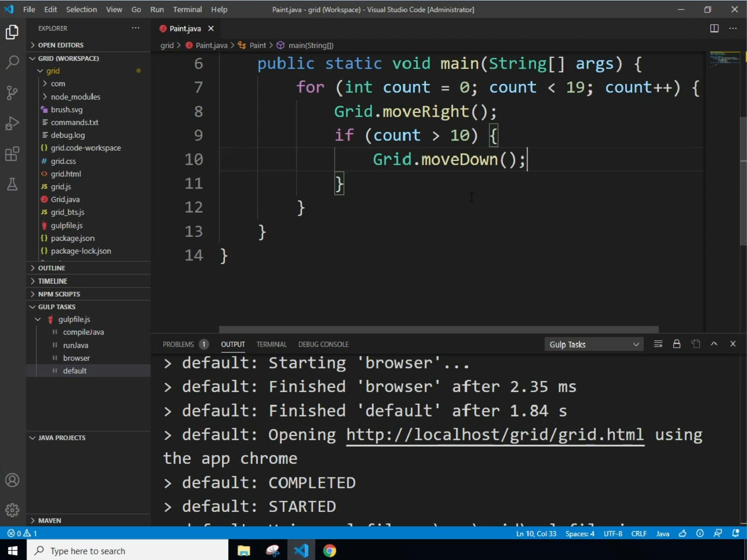Split the editor
The image size is (747, 560).
(714, 28)
